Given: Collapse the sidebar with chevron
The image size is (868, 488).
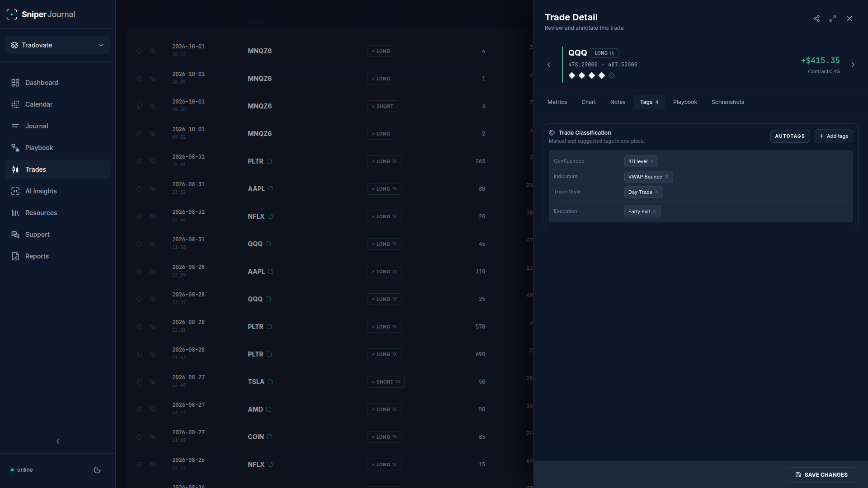Looking at the screenshot, I should (x=58, y=441).
